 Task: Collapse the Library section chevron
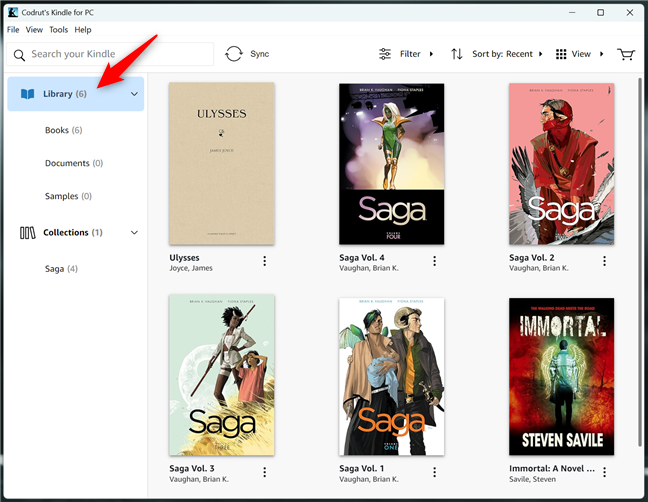coord(134,94)
